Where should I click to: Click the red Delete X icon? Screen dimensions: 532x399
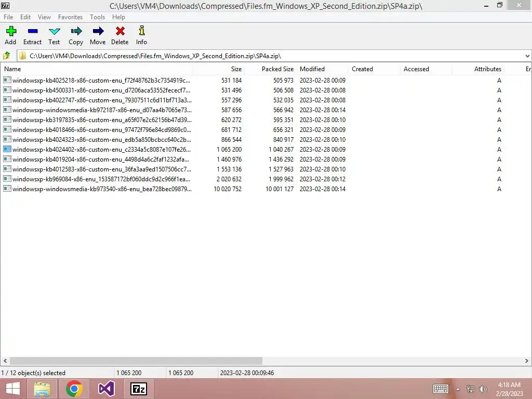pyautogui.click(x=120, y=31)
